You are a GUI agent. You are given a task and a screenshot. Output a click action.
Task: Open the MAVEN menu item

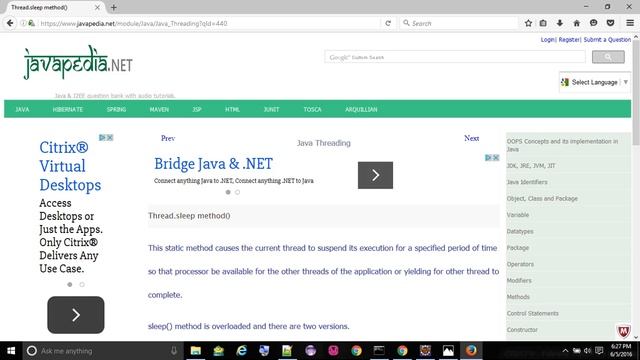[x=159, y=109]
